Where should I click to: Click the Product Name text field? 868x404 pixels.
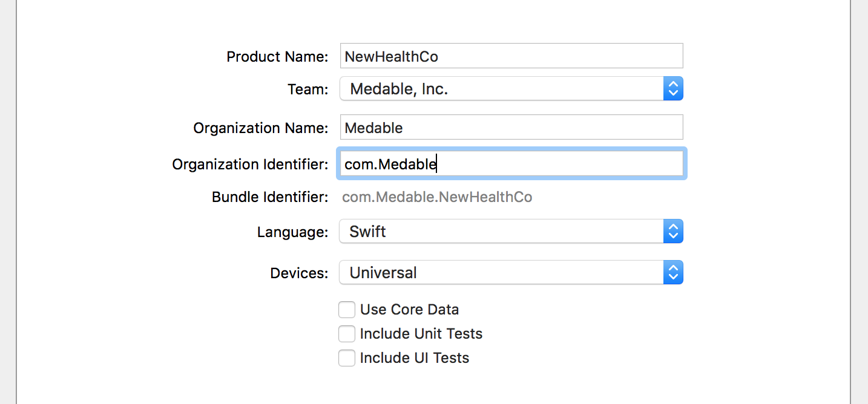(511, 56)
